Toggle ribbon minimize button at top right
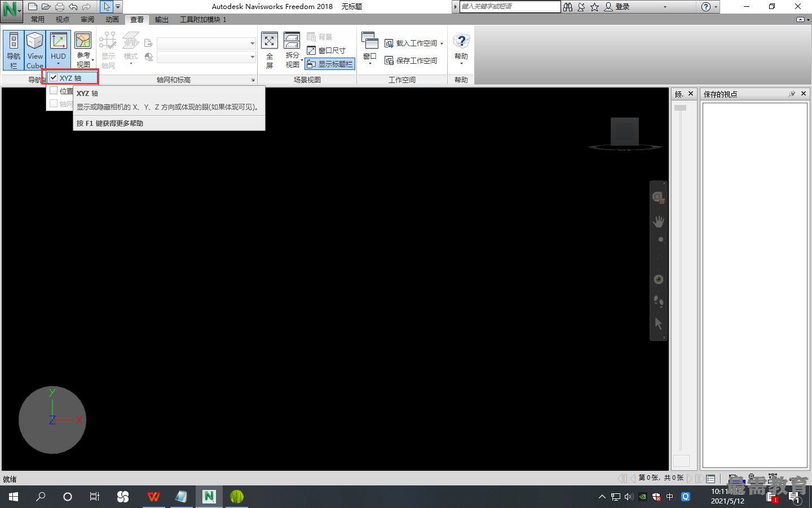The image size is (812, 508). [800, 19]
